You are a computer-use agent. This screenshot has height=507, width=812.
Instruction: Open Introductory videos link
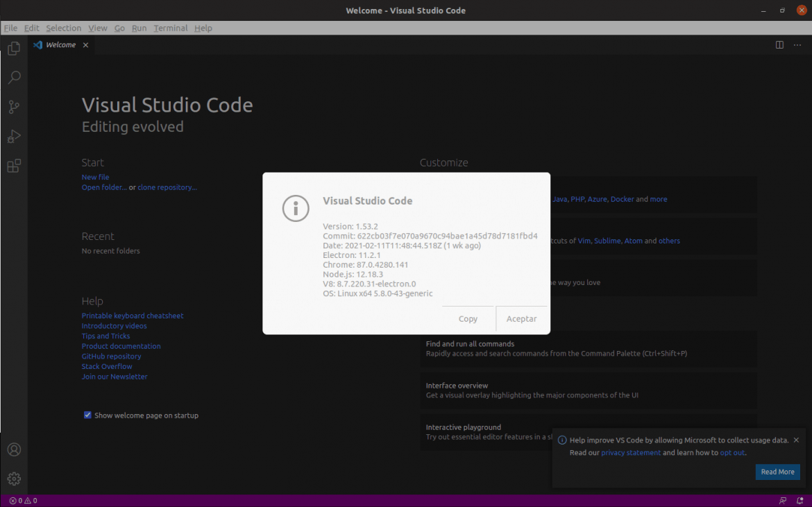pos(114,326)
